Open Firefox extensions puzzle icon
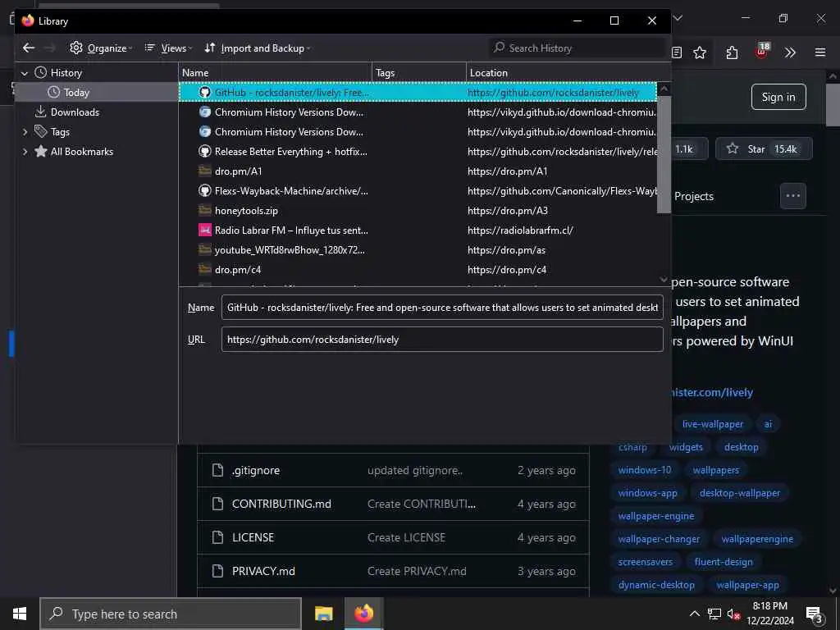The height and width of the screenshot is (630, 840). point(733,52)
